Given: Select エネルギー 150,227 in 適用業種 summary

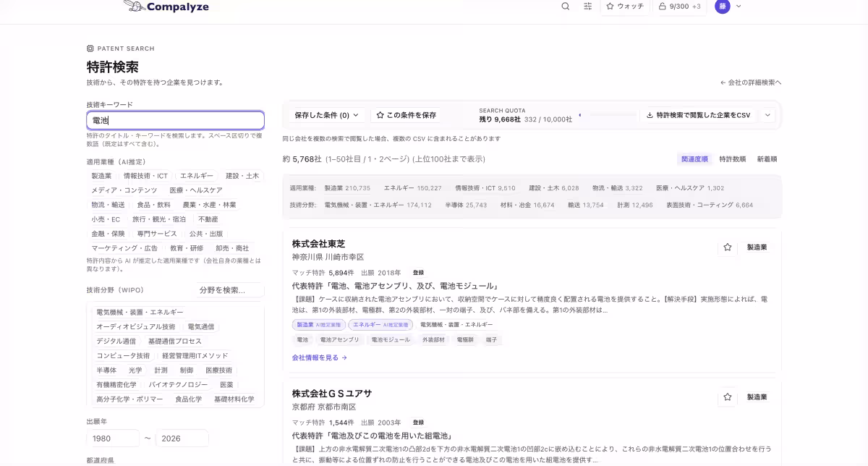Looking at the screenshot, I should (412, 188).
